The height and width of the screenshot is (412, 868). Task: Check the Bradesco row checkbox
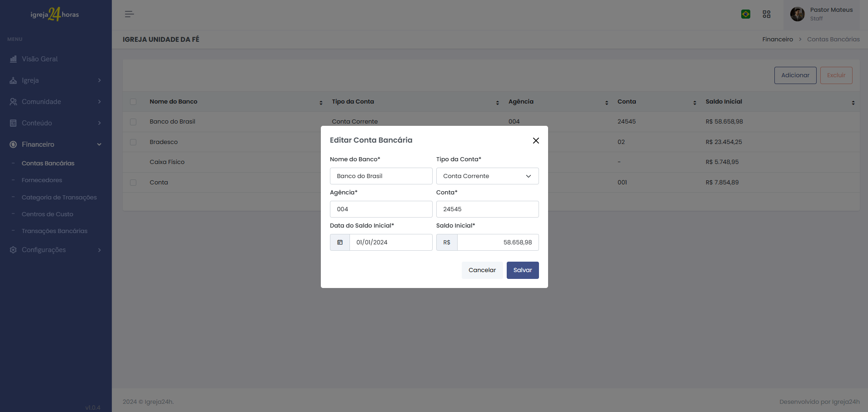(x=133, y=142)
